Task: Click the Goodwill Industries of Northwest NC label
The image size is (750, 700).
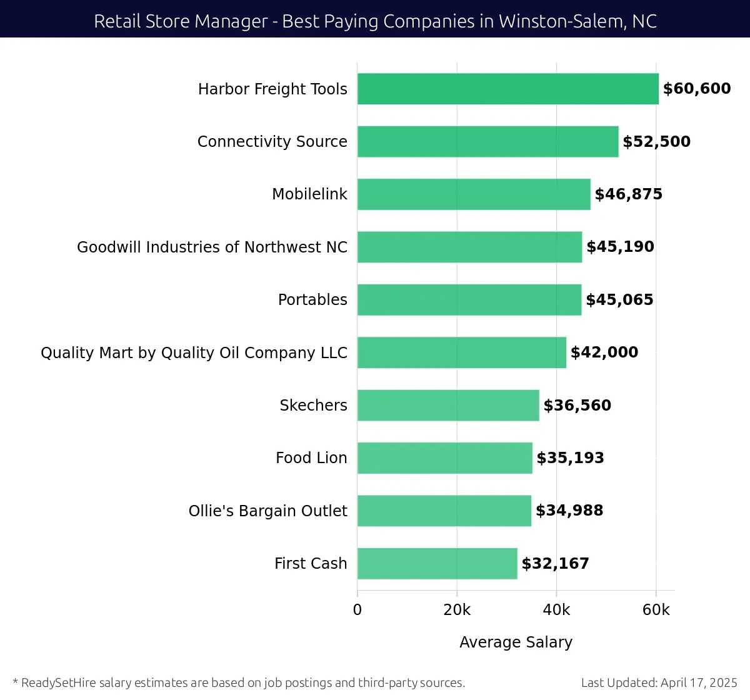Action: click(x=212, y=247)
